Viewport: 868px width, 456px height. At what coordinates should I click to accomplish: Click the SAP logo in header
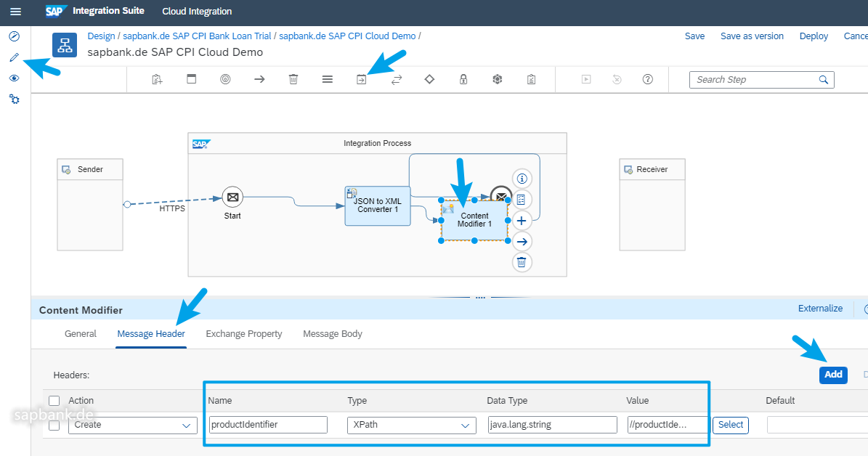pyautogui.click(x=56, y=11)
